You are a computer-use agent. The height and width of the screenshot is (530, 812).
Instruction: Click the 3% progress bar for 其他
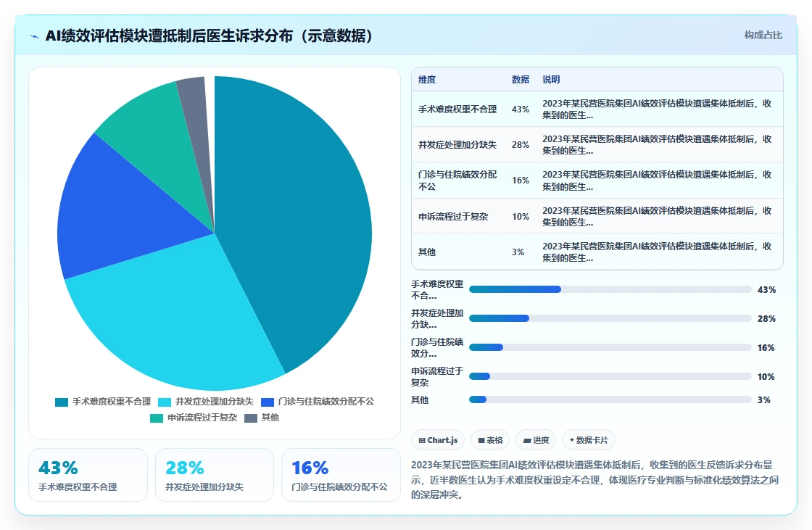pos(610,399)
